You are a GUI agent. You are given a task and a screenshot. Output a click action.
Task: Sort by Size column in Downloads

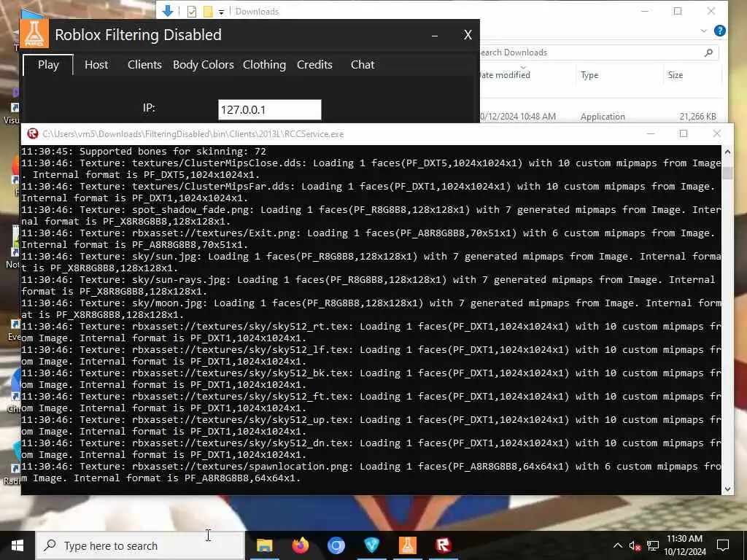point(675,75)
